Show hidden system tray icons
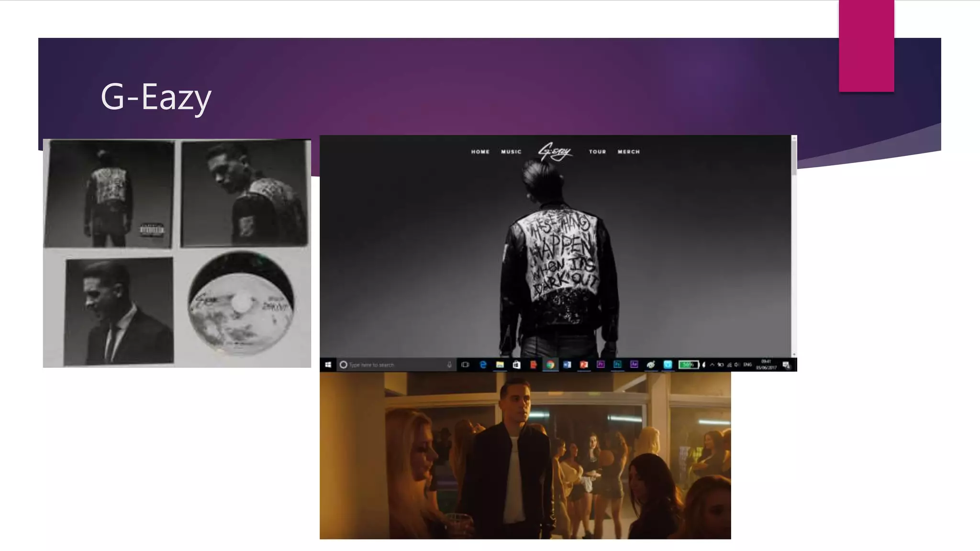 (x=712, y=365)
